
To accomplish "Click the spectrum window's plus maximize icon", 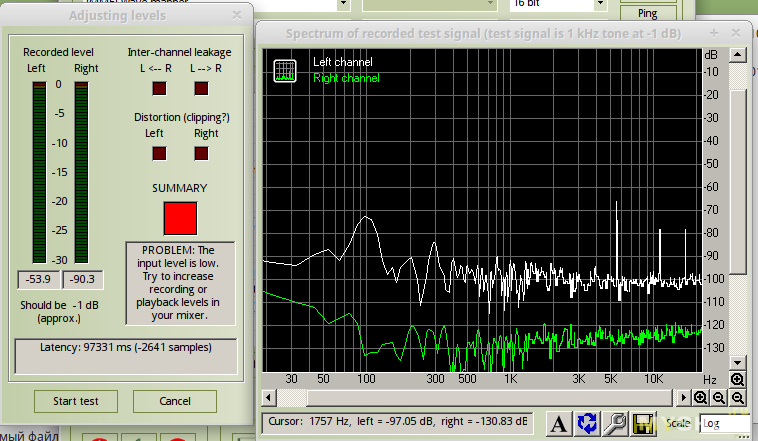I will click(714, 33).
